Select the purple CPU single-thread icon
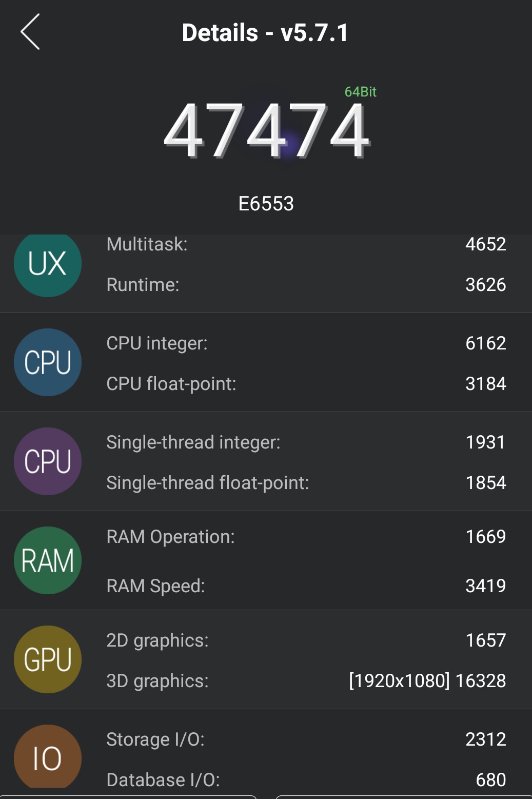 [x=48, y=461]
